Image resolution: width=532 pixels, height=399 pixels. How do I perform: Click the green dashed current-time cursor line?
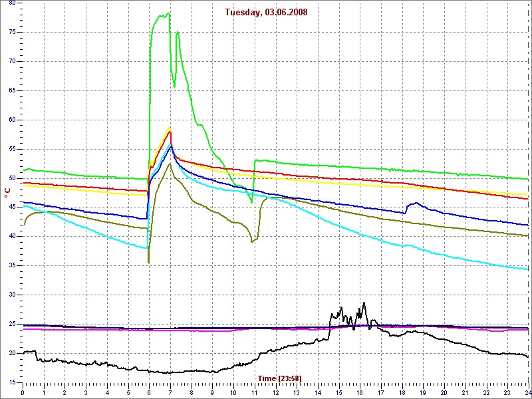pos(529,193)
